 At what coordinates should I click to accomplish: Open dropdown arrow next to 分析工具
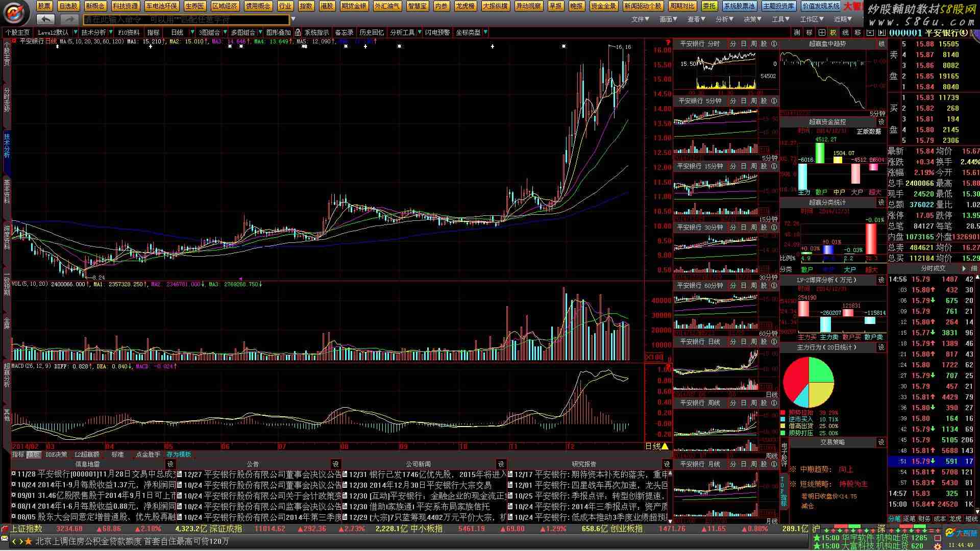click(420, 32)
